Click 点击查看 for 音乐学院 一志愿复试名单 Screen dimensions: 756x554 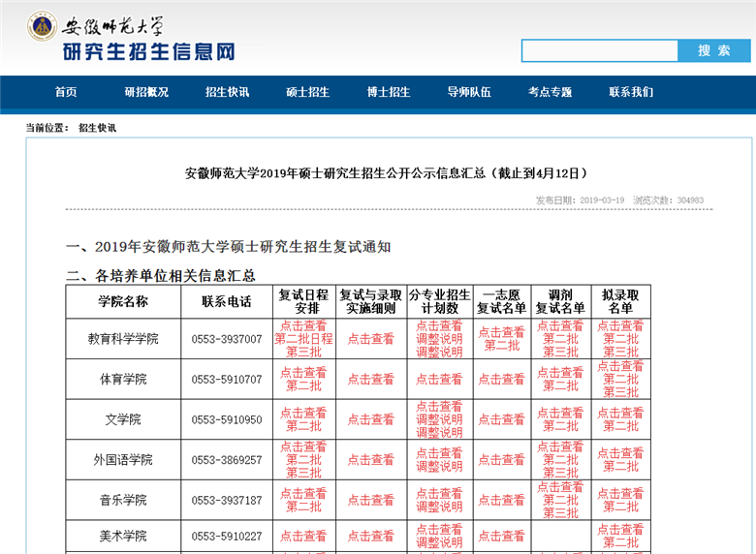coord(501,500)
